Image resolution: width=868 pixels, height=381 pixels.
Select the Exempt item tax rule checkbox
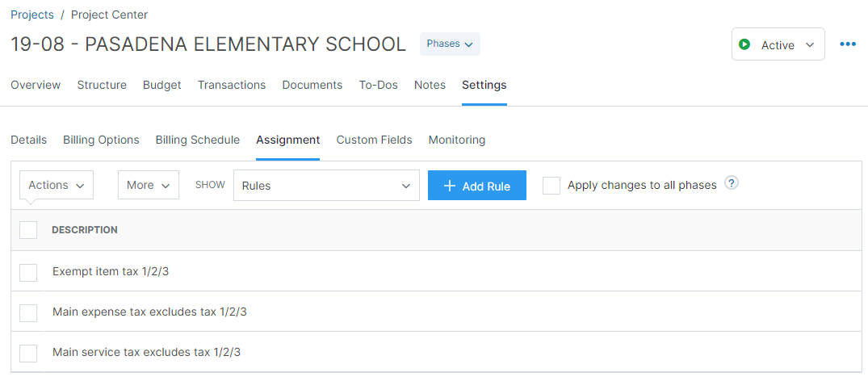pos(28,272)
